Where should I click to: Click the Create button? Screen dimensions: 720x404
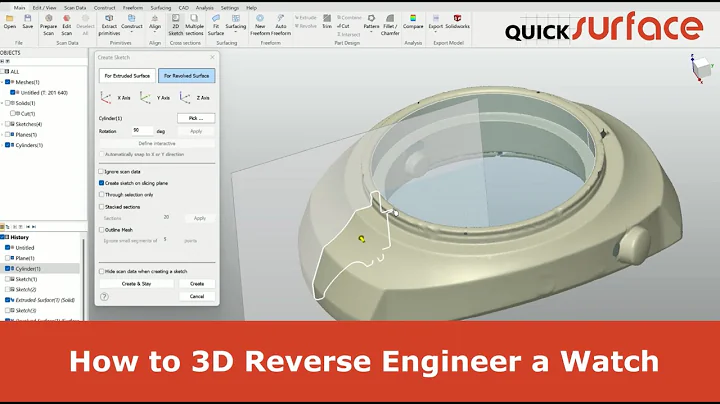point(197,284)
